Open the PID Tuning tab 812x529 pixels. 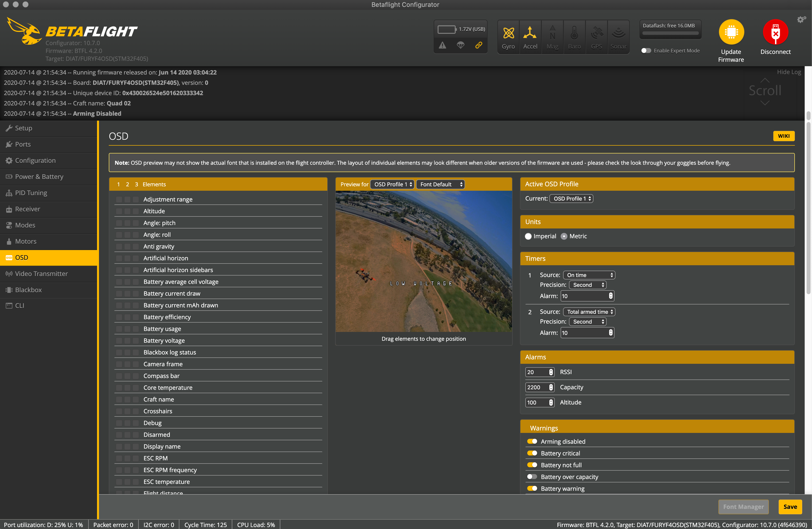31,193
